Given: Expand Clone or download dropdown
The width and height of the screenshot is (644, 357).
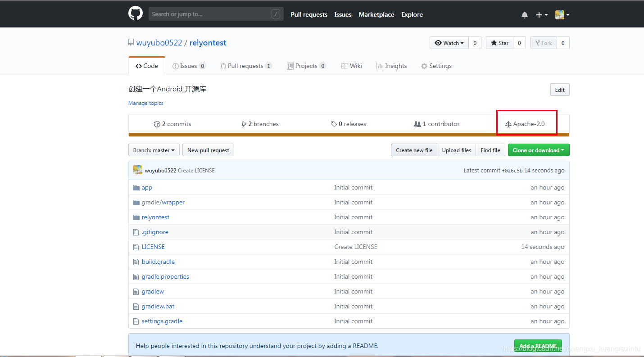Looking at the screenshot, I should (x=539, y=150).
